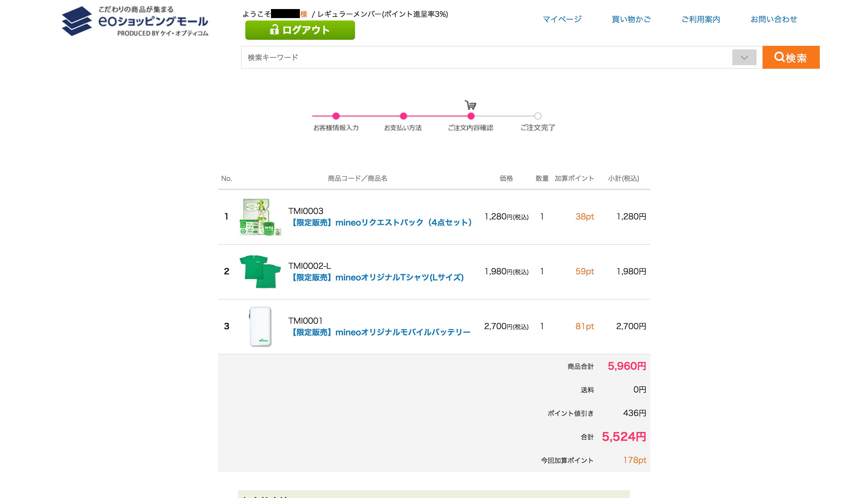
Task: Open mineoオリジナルTシャツ(Lサイズ) product link
Action: (377, 277)
